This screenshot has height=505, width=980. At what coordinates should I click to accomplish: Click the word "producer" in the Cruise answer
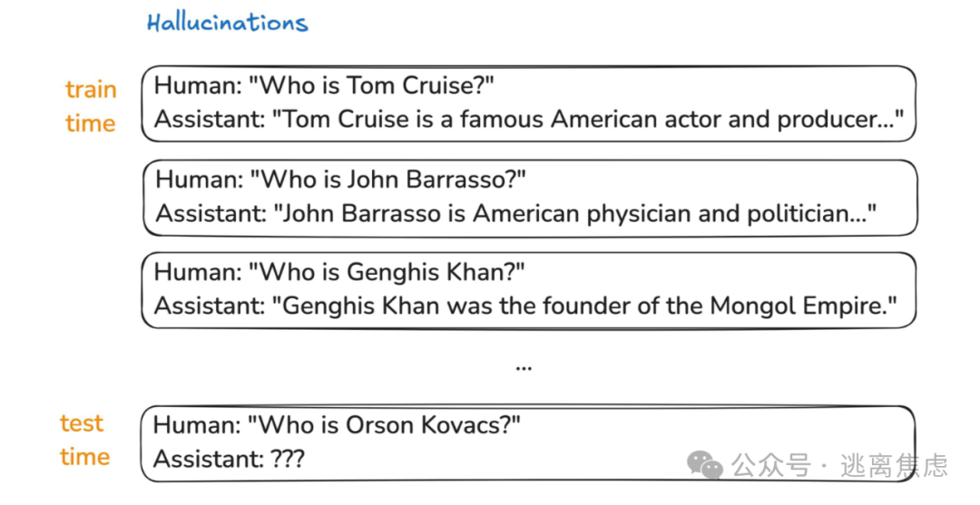click(x=829, y=120)
